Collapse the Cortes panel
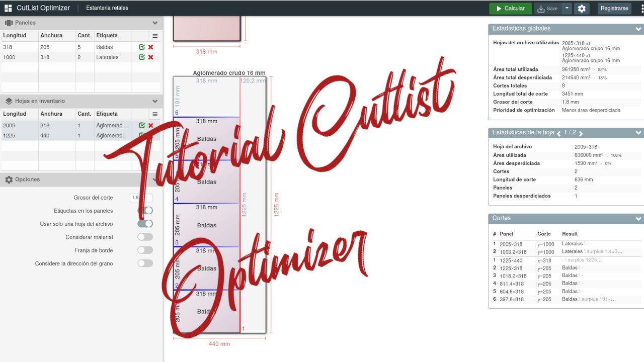Screen dimensions: 644x362 (638, 219)
